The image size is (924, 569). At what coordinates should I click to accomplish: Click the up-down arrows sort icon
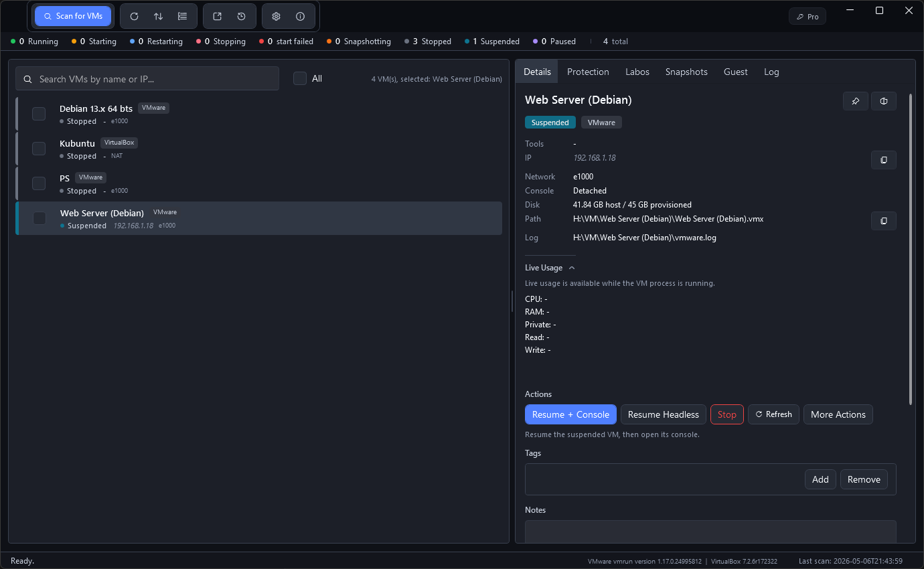[158, 16]
